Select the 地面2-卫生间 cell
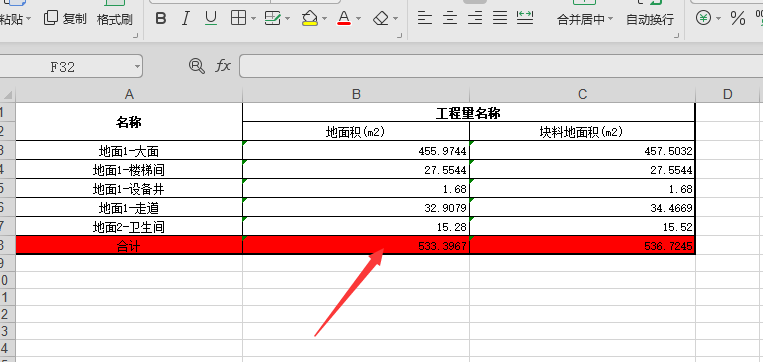The image size is (763, 362). (x=129, y=226)
